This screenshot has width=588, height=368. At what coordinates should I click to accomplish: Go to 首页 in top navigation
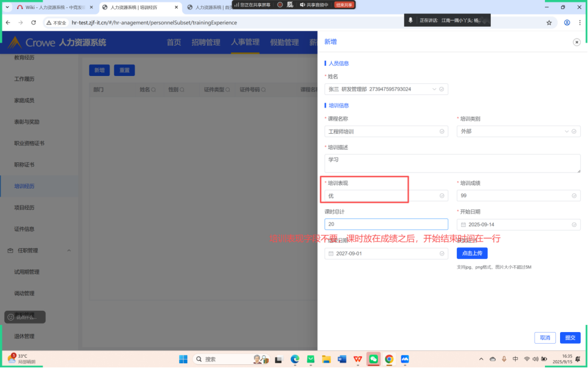click(x=174, y=43)
